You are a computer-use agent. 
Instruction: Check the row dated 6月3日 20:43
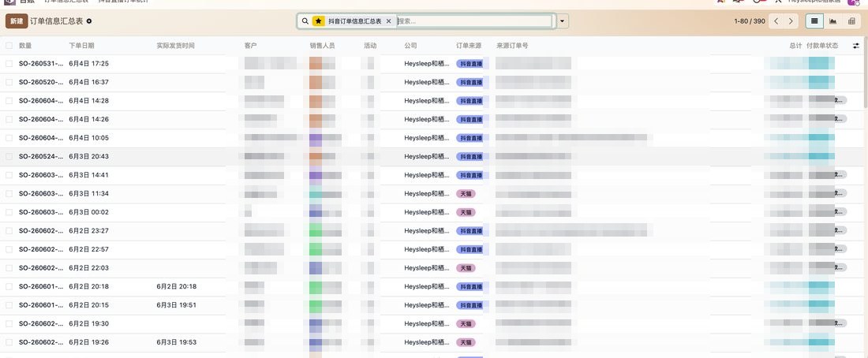point(9,157)
